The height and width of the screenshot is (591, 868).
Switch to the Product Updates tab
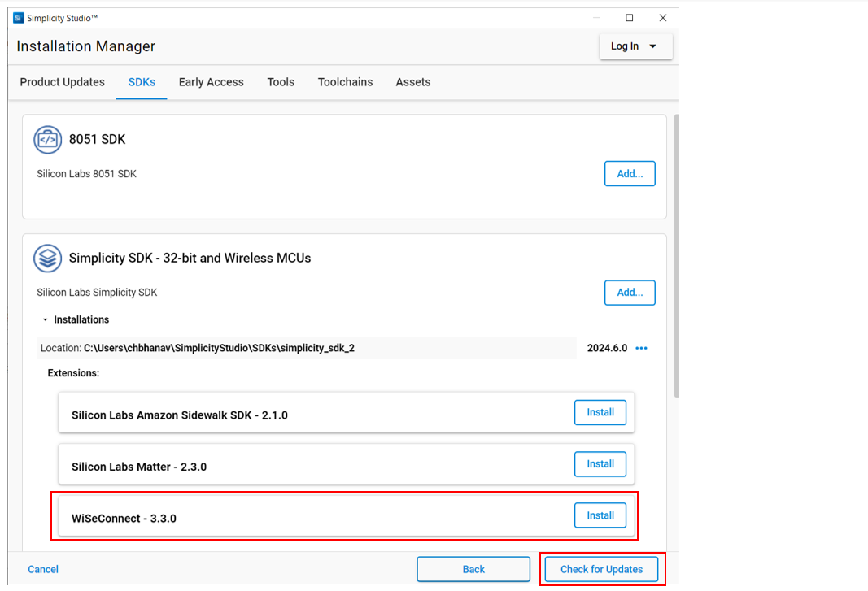62,82
